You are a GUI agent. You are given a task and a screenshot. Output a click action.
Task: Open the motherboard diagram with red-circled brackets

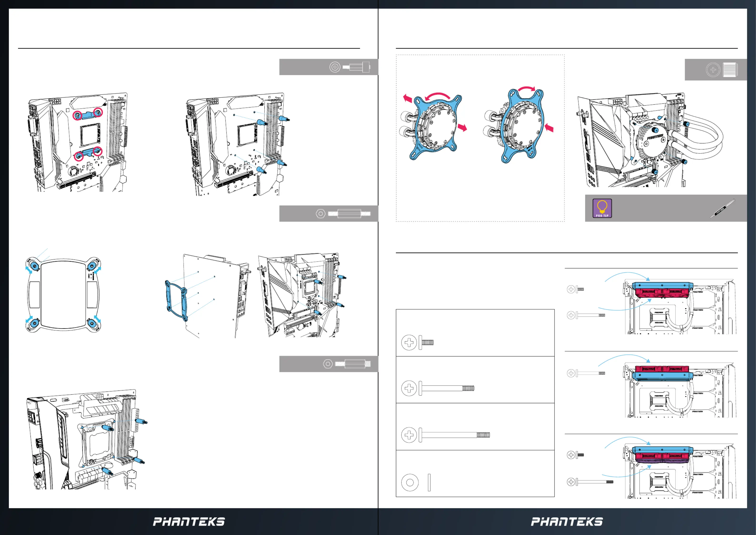coord(78,142)
